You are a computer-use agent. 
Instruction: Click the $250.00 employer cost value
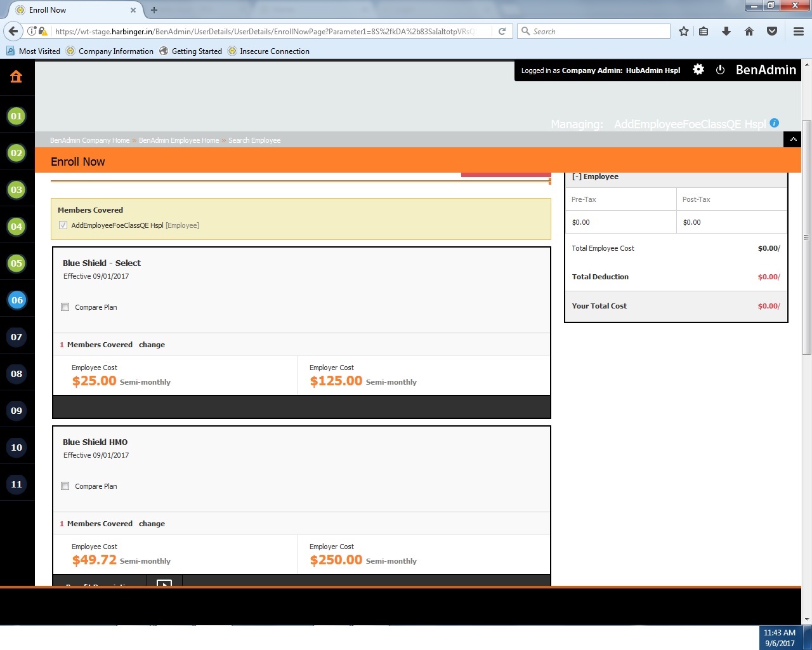tap(336, 560)
